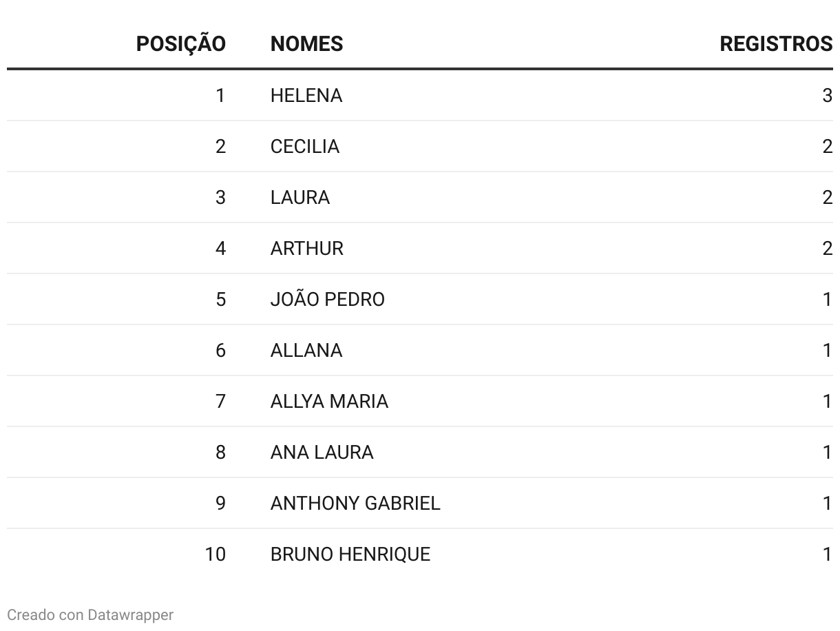Select the CECILIA name cell
The image size is (840, 631).
click(x=305, y=147)
